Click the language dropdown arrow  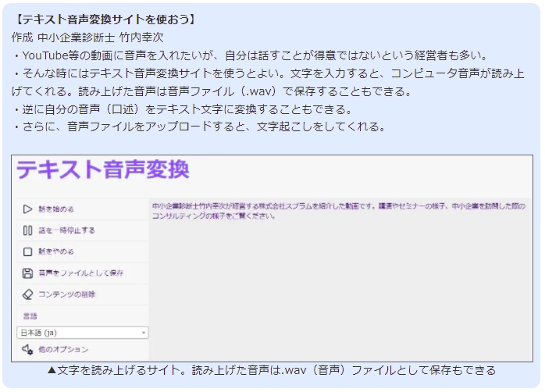point(143,333)
